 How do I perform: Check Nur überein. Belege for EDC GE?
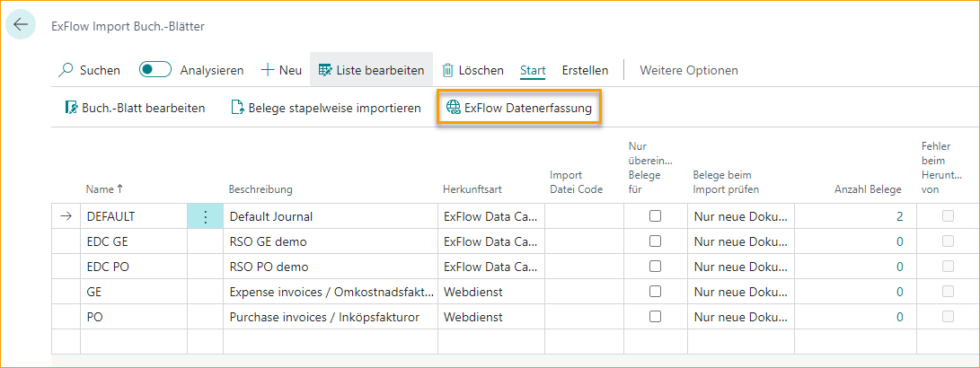click(655, 241)
